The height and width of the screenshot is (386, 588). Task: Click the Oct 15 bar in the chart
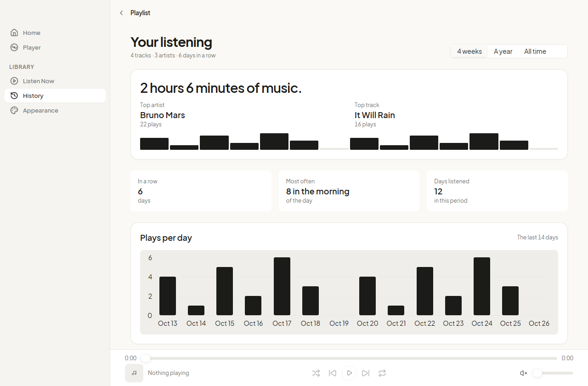pos(225,291)
